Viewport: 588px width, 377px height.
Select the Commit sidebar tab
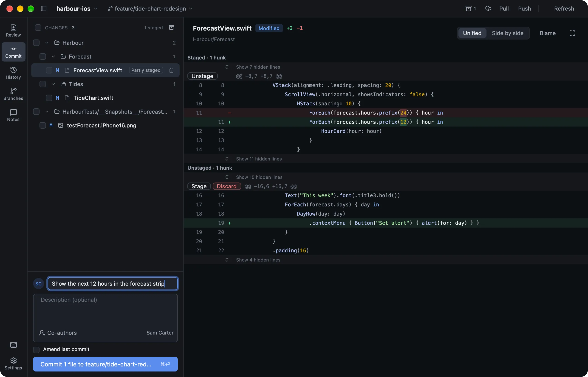tap(13, 52)
